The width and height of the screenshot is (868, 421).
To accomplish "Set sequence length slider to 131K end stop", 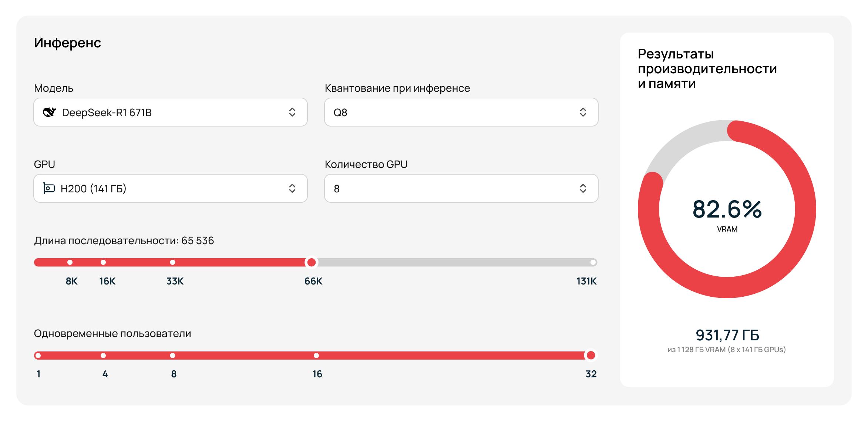I will click(593, 262).
